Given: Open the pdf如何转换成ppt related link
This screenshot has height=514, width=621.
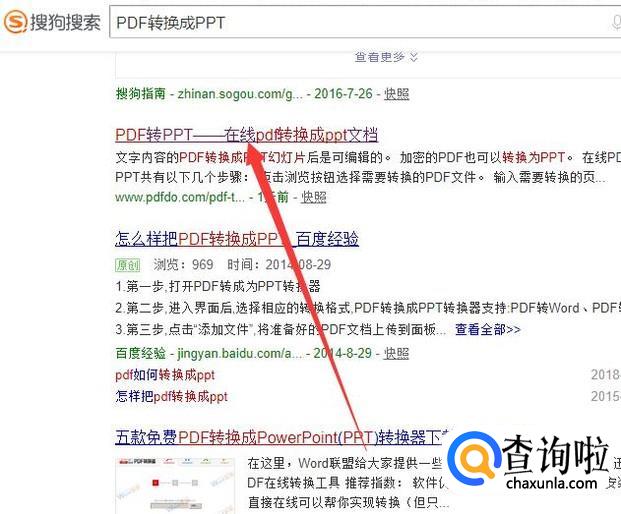Looking at the screenshot, I should (x=165, y=375).
